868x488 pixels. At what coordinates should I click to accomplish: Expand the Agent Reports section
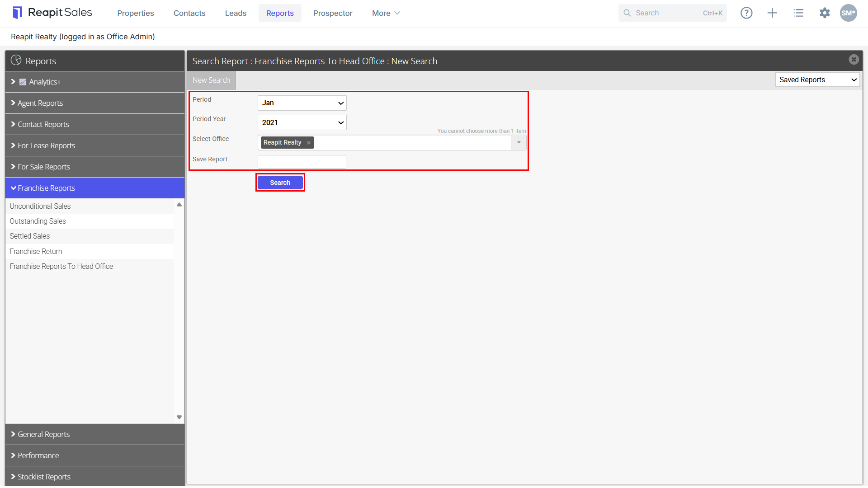tap(95, 103)
